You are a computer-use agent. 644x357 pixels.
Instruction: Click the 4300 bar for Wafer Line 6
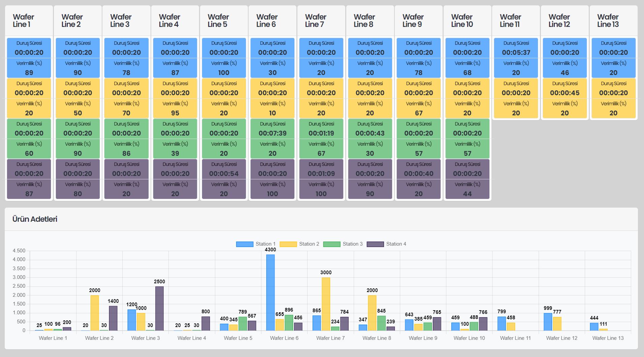coord(270,292)
